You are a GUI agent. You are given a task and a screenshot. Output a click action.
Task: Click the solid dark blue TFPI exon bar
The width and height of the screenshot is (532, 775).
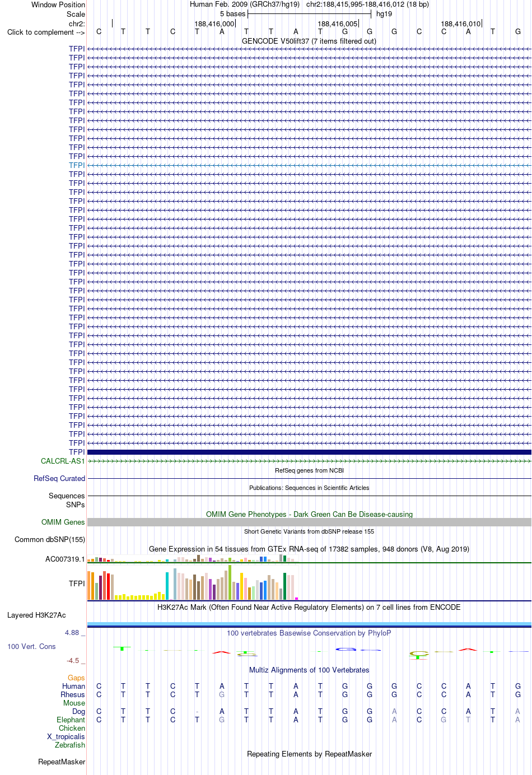(309, 452)
